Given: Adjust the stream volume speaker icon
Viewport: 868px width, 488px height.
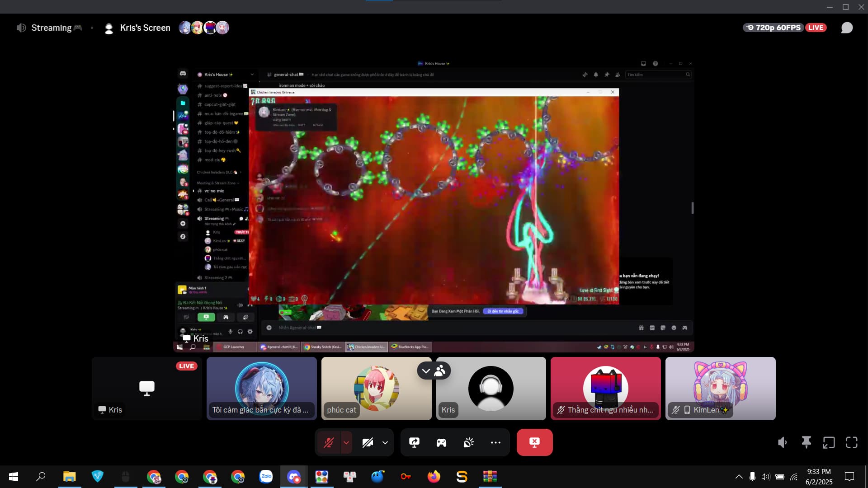Looking at the screenshot, I should point(783,442).
